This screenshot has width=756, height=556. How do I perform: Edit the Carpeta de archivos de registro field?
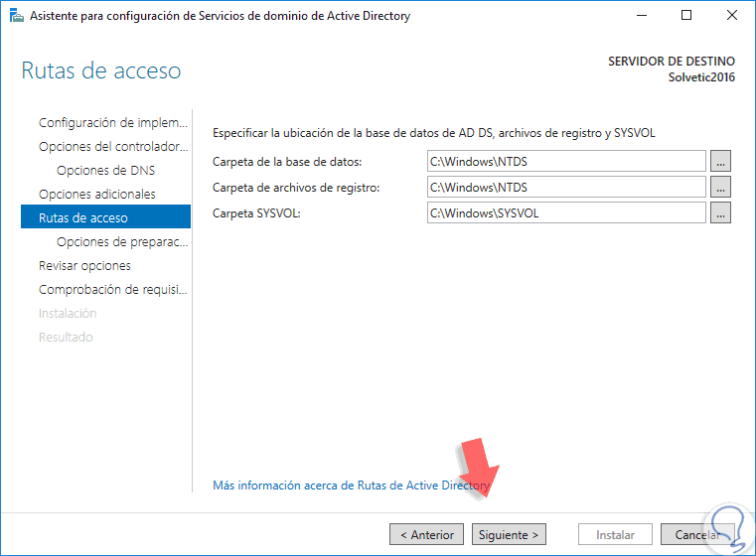pyautogui.click(x=566, y=187)
